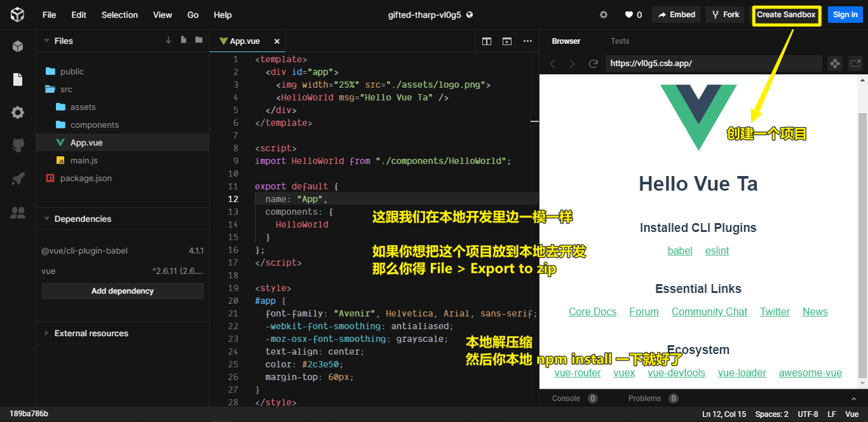Image resolution: width=868 pixels, height=422 pixels.
Task: Collapse the Files section
Action: click(47, 41)
